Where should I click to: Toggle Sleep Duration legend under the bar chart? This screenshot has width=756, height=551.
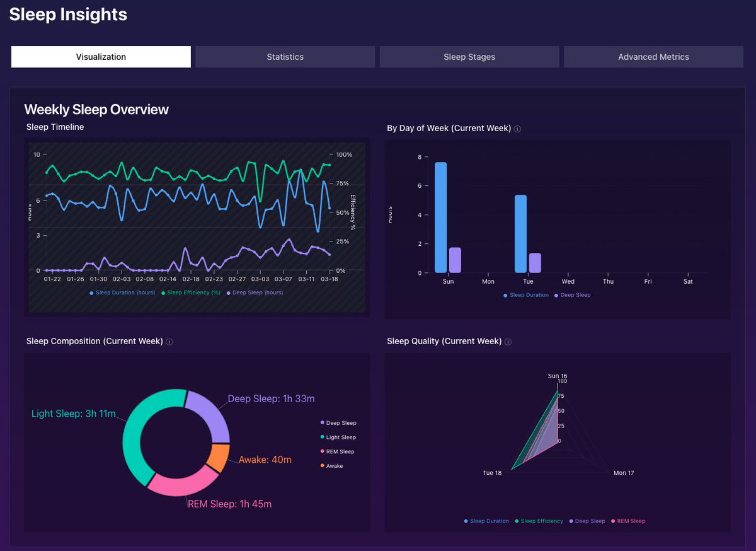(x=526, y=295)
